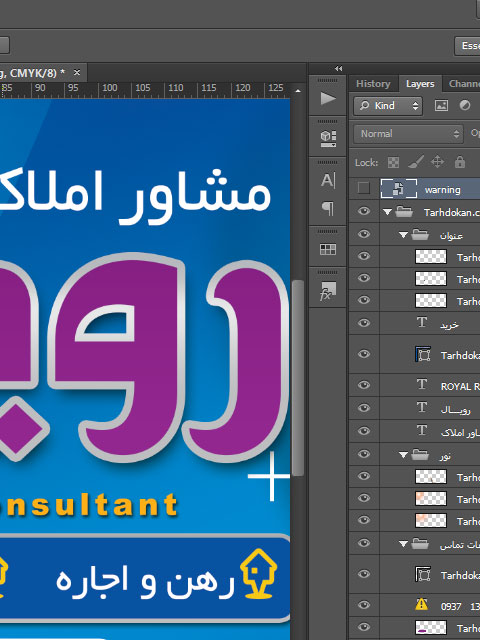Click the folder icon of عنوان group
480x640 pixels.
click(420, 234)
